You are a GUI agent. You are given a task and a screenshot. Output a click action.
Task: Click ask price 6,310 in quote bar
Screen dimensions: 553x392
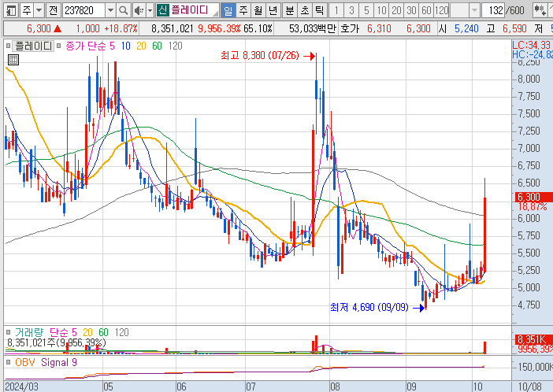pos(379,28)
